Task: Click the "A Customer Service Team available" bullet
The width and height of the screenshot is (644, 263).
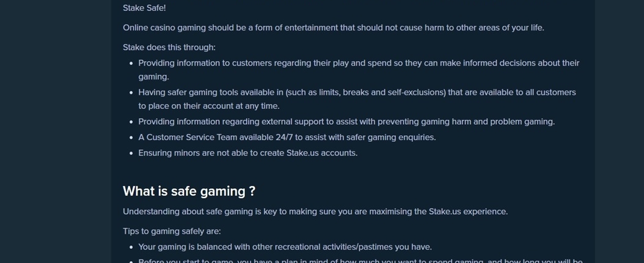Action: (287, 137)
